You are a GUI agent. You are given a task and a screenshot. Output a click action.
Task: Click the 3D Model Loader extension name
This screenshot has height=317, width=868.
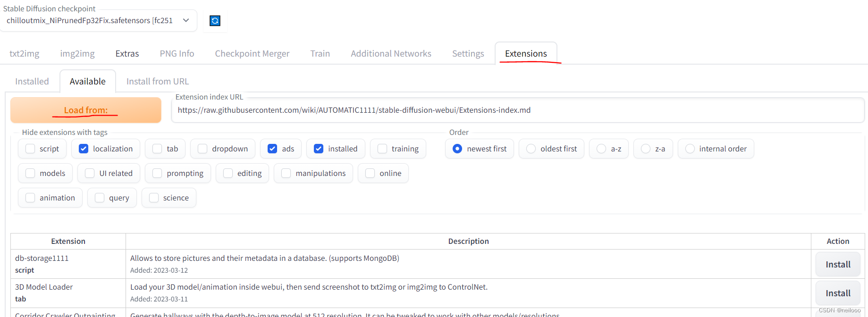point(44,287)
